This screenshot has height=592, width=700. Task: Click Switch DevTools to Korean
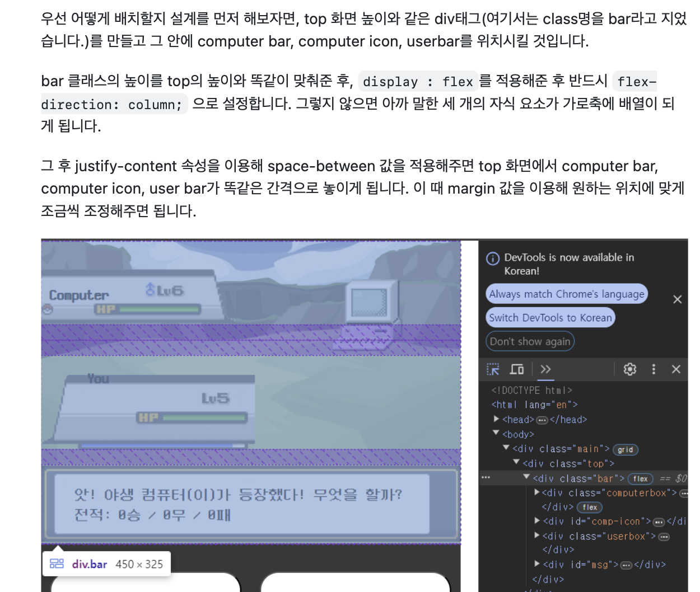(550, 317)
